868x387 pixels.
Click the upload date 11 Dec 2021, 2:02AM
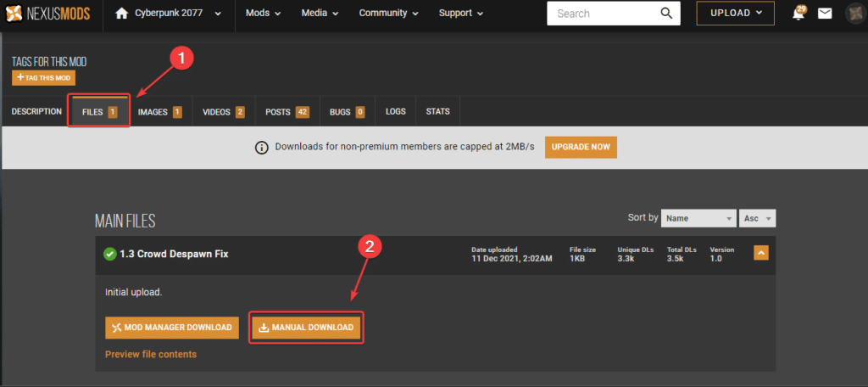click(x=511, y=258)
